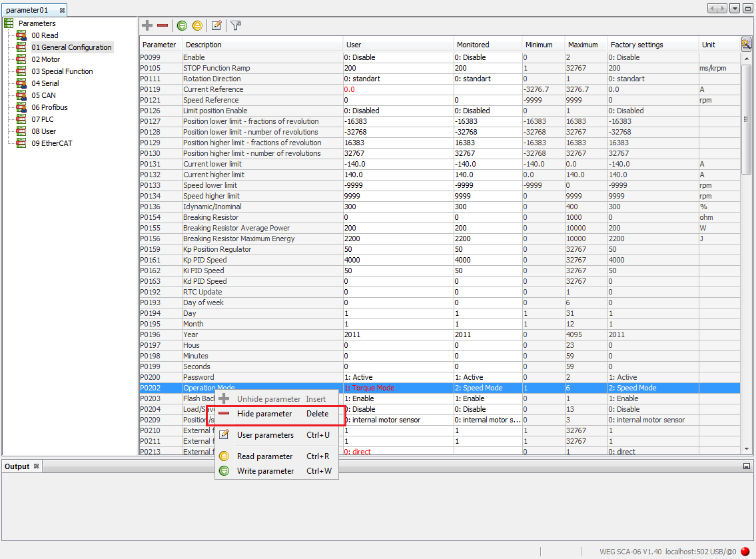Add a new parameter with the plus icon
Screen dimensions: 756x559
pyautogui.click(x=146, y=25)
